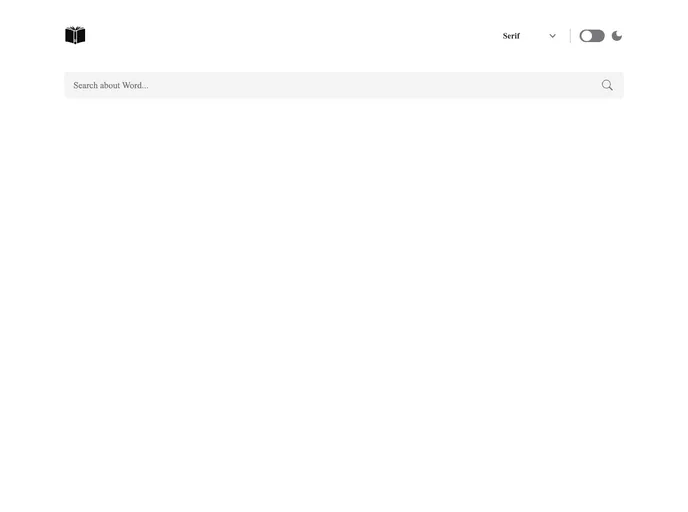Hit the search icon inside the search bar
Image resolution: width=688 pixels, height=512 pixels.
(x=607, y=85)
